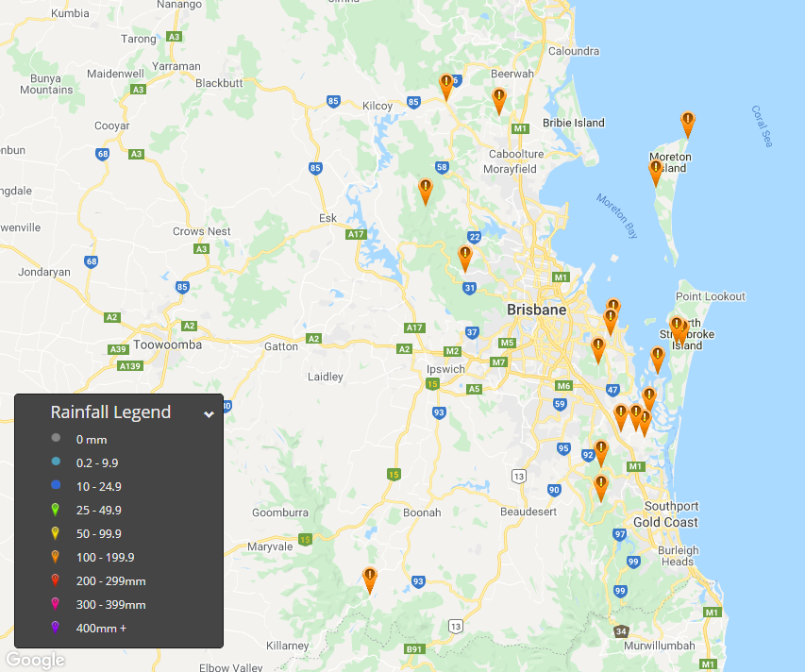The height and width of the screenshot is (672, 805).
Task: Select the rainfall pin southwest of Beerwah
Action: [499, 100]
